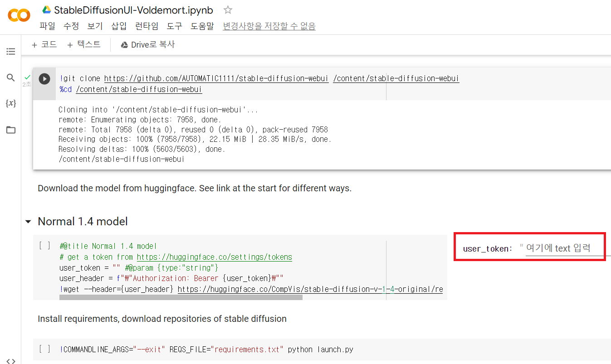The image size is (611, 364).
Task: Run the Normal 1.4 model cell bracket
Action: [x=44, y=246]
